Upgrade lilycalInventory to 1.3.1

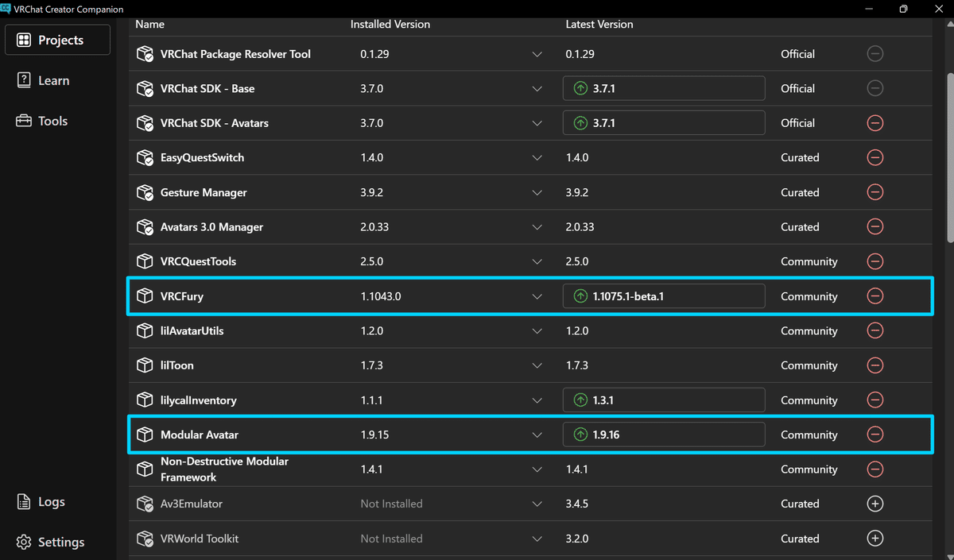664,400
